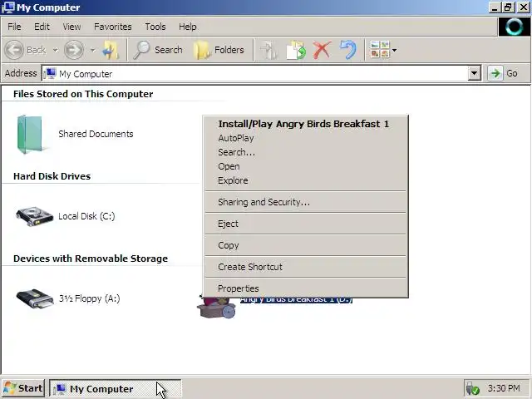The height and width of the screenshot is (399, 532).
Task: Click the Local Disk (C:) label
Action: pos(86,216)
